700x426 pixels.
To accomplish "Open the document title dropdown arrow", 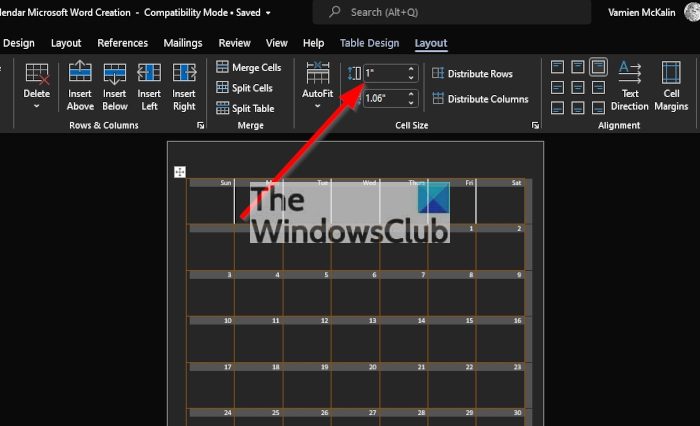I will coord(268,13).
